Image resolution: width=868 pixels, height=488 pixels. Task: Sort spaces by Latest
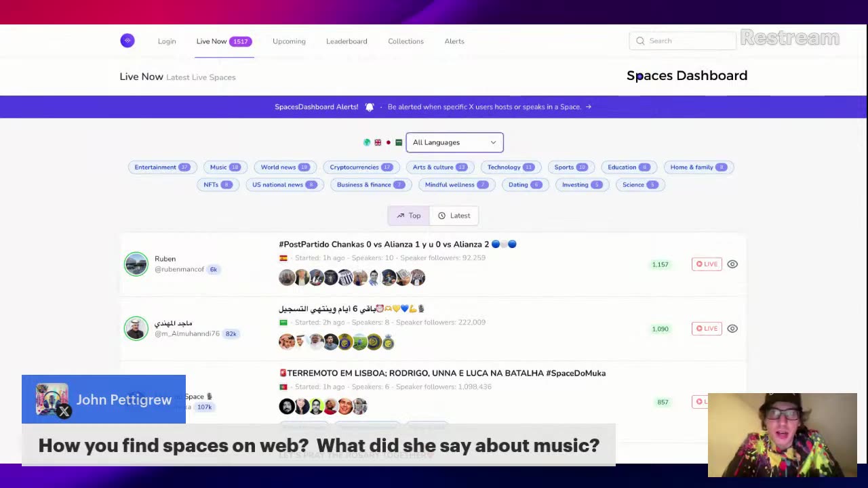454,216
